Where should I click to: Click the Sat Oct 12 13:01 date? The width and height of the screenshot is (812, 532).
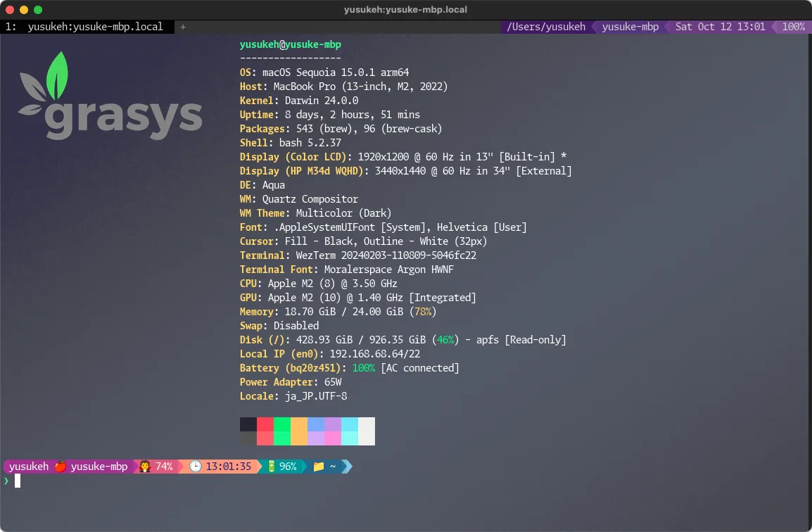(x=720, y=27)
